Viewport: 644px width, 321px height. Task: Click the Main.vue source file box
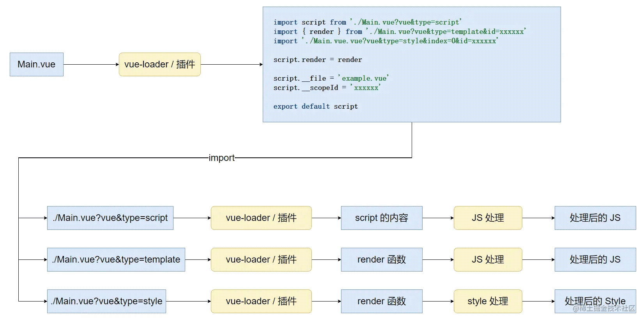click(37, 64)
